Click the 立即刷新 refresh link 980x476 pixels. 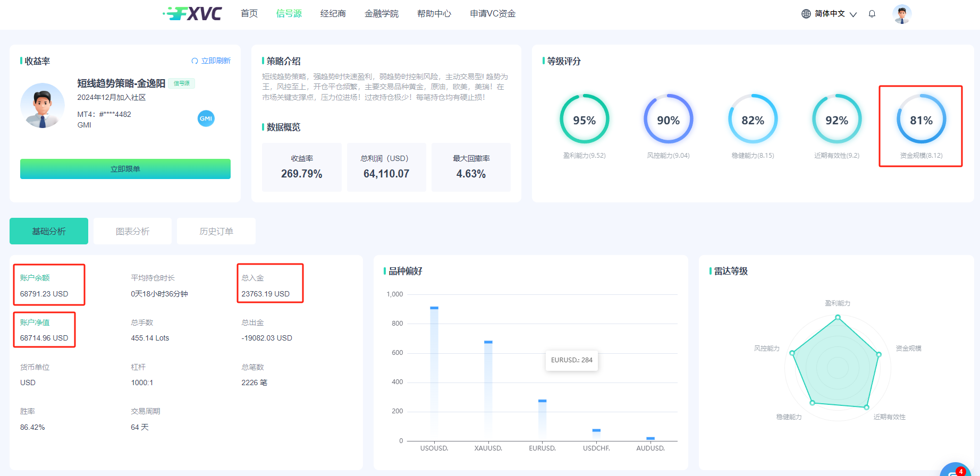[x=211, y=61]
